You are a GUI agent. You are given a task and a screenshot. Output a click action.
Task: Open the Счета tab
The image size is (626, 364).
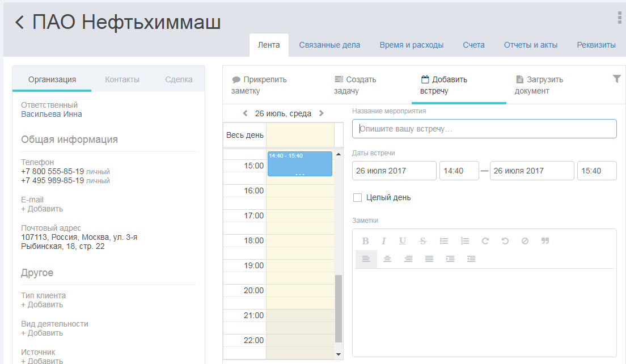474,45
